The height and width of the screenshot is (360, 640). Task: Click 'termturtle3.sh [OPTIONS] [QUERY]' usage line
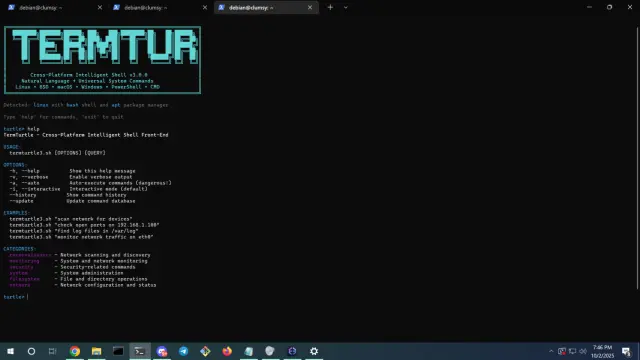58,153
